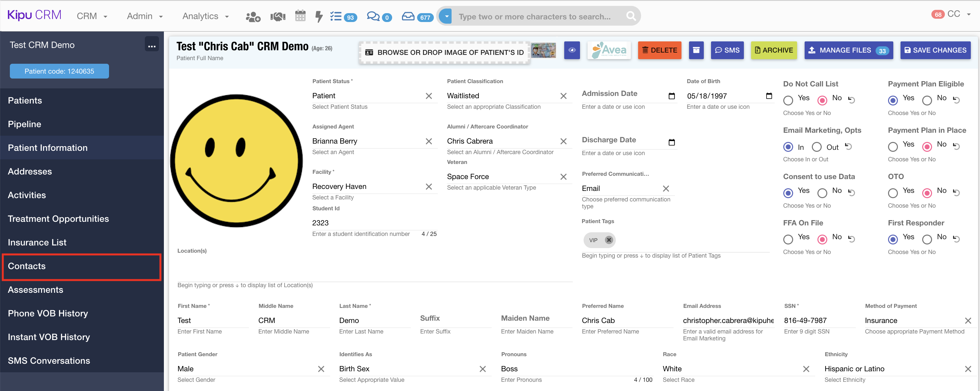Click the Admission Date calendar icon

coord(672,96)
